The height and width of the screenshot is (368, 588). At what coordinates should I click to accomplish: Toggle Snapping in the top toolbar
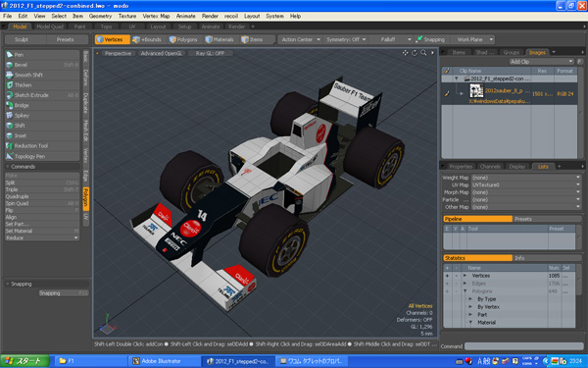coord(430,39)
